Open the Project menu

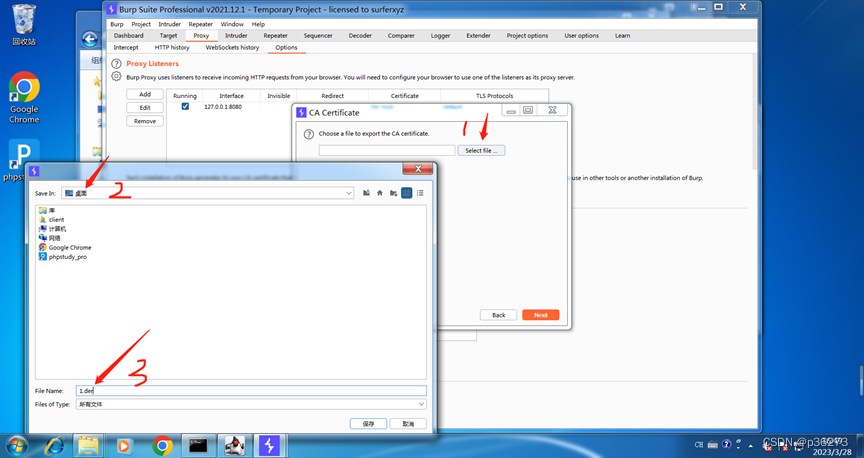[x=141, y=24]
